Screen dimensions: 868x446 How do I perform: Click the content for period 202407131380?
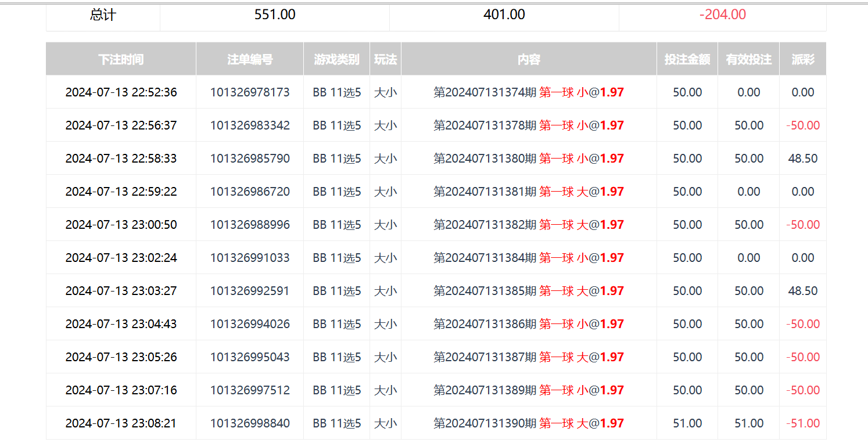coord(529,159)
